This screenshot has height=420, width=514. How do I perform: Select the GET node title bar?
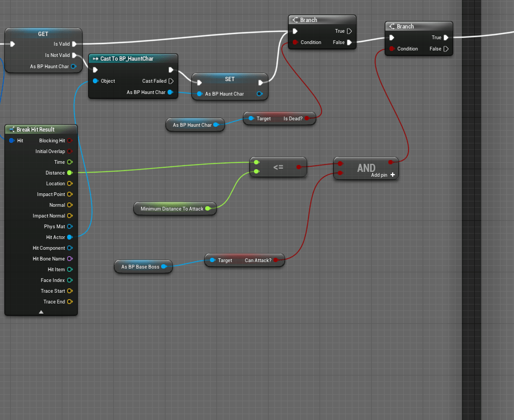click(43, 34)
